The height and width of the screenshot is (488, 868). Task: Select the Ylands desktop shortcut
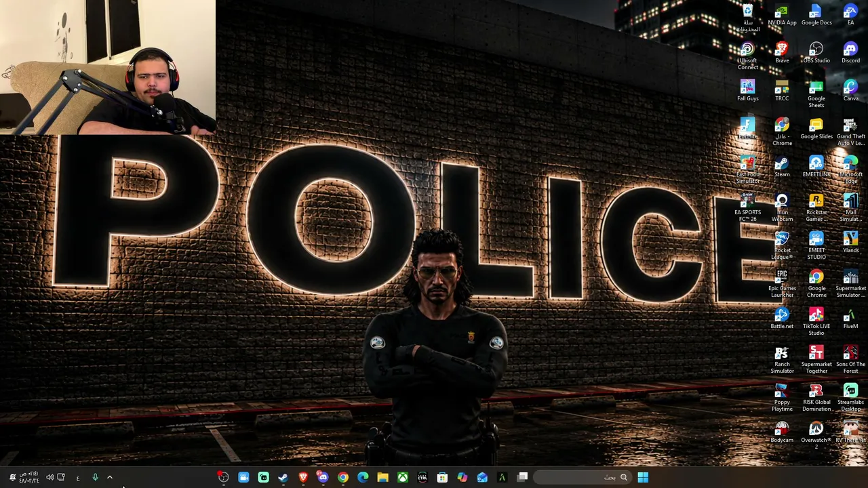tap(850, 243)
